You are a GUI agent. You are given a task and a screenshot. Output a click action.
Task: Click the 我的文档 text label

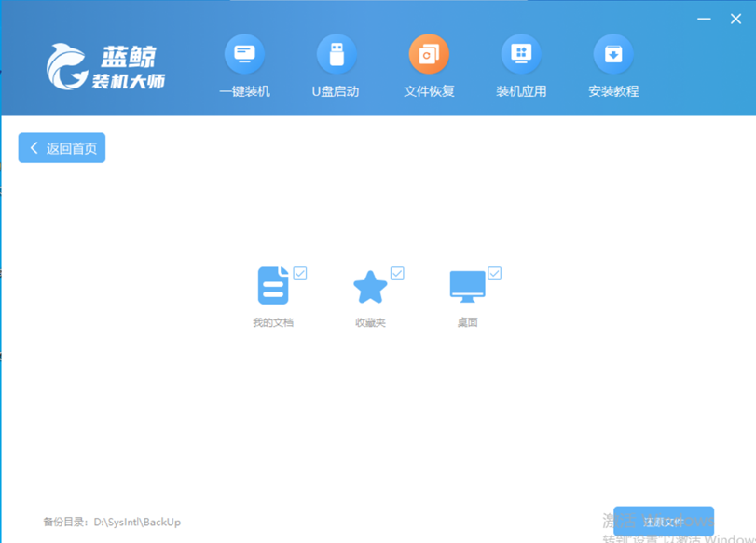click(272, 323)
